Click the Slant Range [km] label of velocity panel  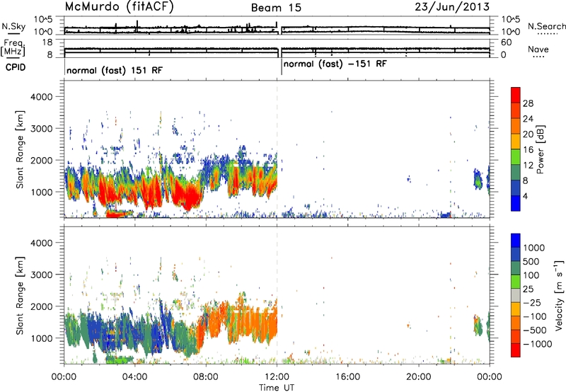click(20, 296)
